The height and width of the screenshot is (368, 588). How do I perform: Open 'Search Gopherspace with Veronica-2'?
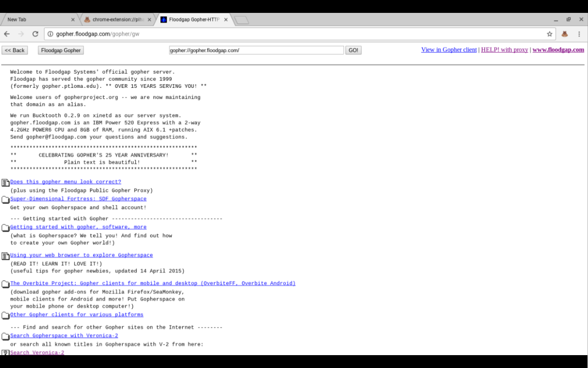coord(64,335)
